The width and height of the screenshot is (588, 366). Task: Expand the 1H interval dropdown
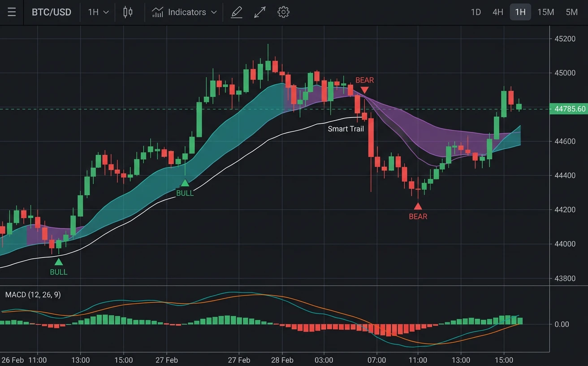(98, 12)
